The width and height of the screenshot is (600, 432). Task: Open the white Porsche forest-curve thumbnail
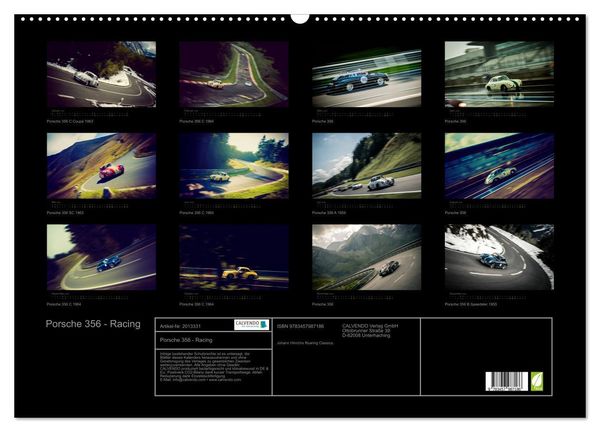[x=234, y=166]
